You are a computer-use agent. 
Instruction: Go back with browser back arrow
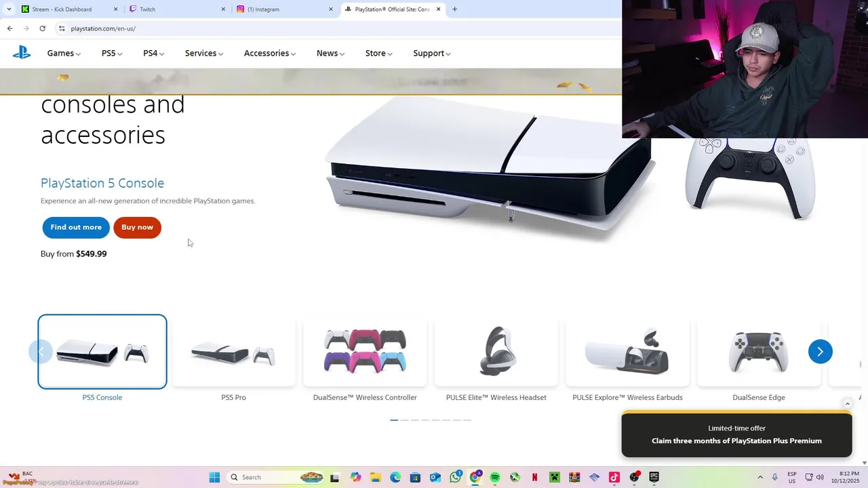pyautogui.click(x=9, y=28)
